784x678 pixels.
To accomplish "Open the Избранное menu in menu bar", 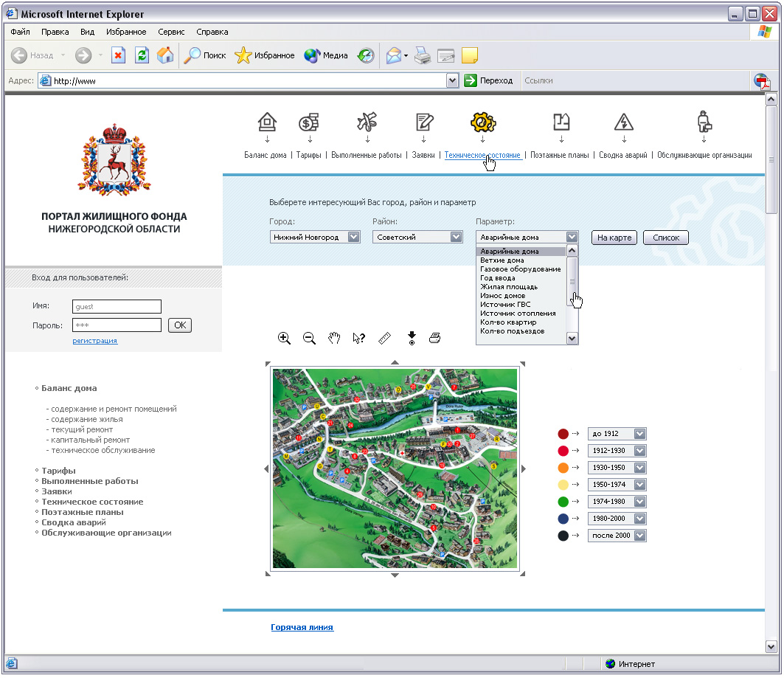I will point(126,32).
